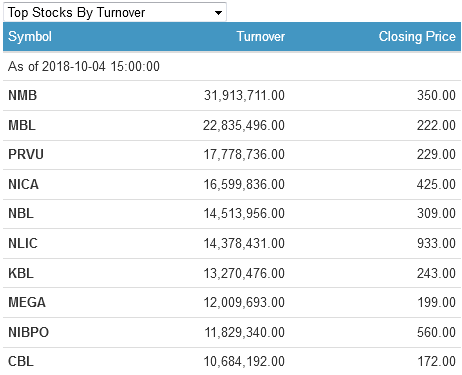Open the CBL stock symbol

tap(21, 361)
